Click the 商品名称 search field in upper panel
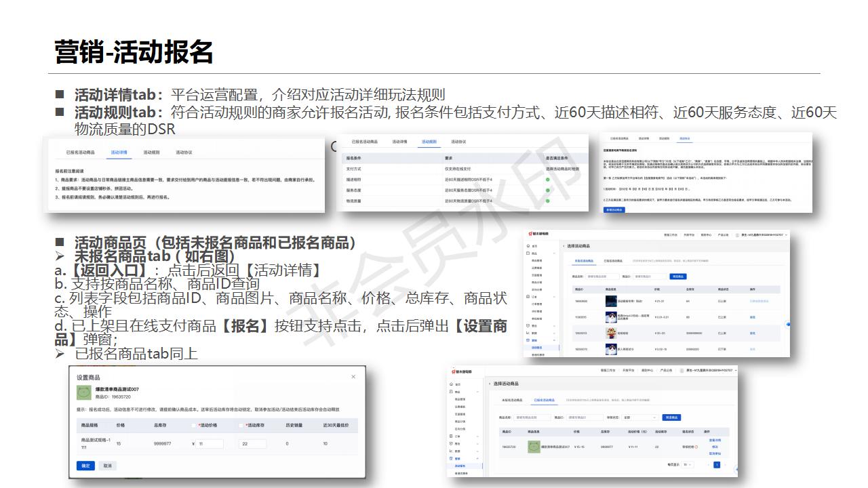868x488 pixels. tap(602, 277)
